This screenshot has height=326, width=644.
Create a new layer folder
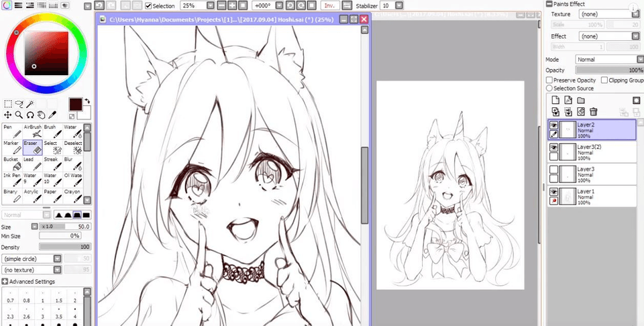pyautogui.click(x=581, y=101)
